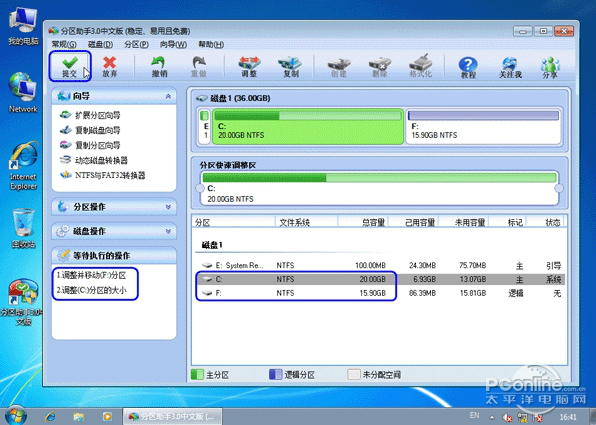Select pending operation 2.调整(C:)分区的大小
Image resolution: width=596 pixels, height=425 pixels.
click(x=92, y=290)
